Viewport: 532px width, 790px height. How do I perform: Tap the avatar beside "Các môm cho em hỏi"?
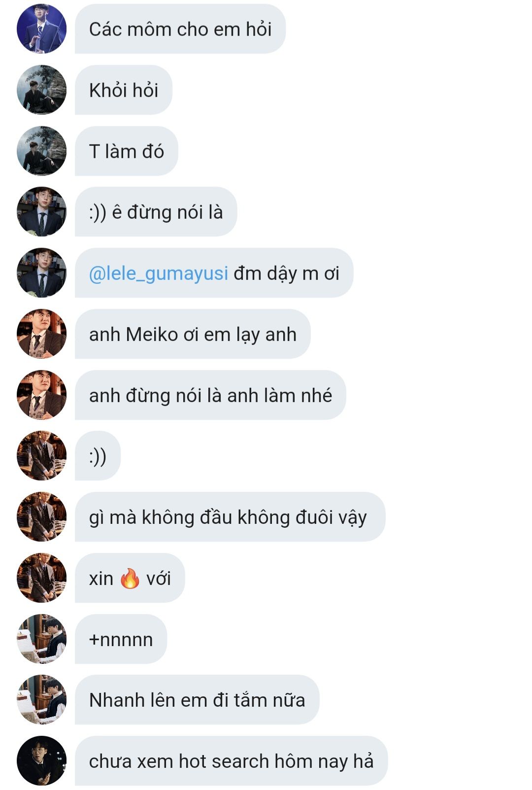(x=41, y=29)
